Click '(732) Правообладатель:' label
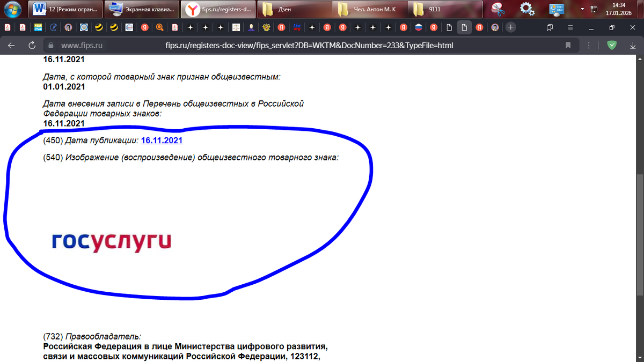This screenshot has height=362, width=644. [92, 337]
